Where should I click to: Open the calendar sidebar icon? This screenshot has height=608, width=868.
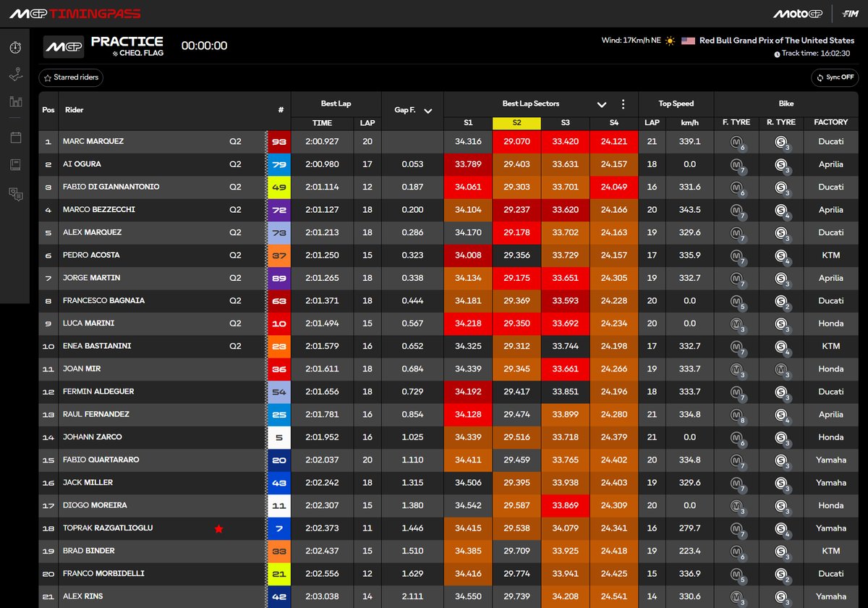(x=15, y=137)
